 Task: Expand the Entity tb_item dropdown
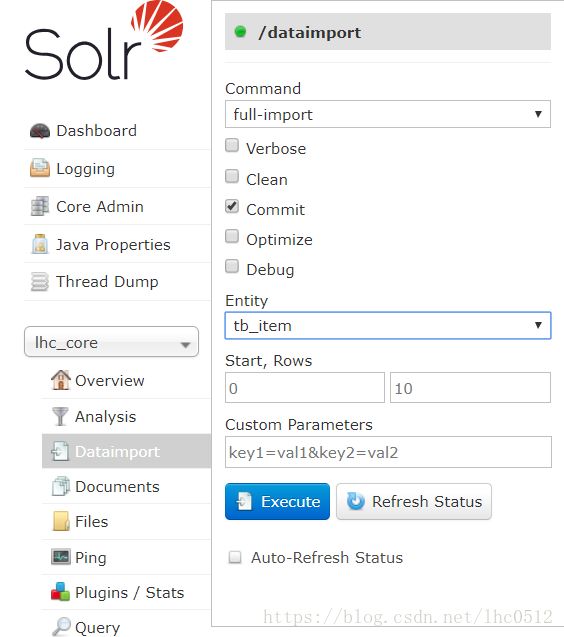pos(388,325)
